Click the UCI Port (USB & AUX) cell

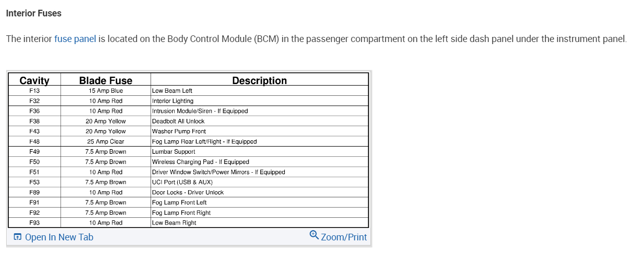(x=182, y=182)
